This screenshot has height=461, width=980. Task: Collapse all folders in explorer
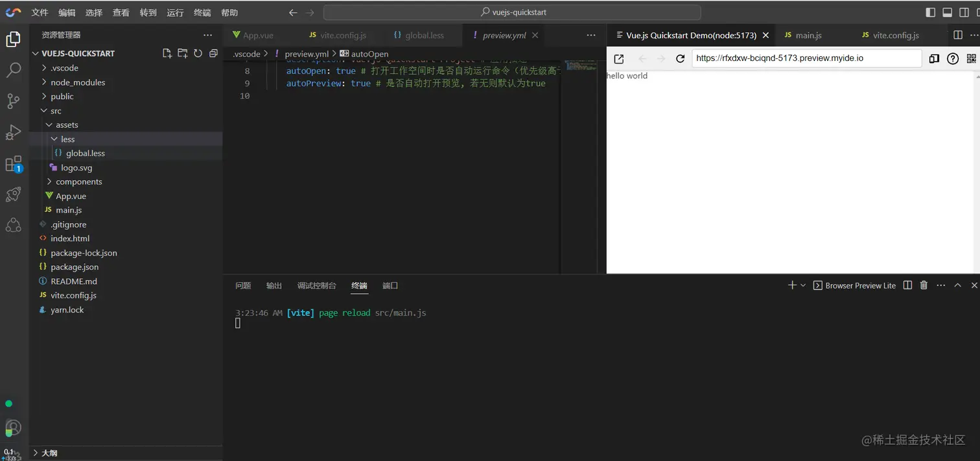tap(213, 53)
